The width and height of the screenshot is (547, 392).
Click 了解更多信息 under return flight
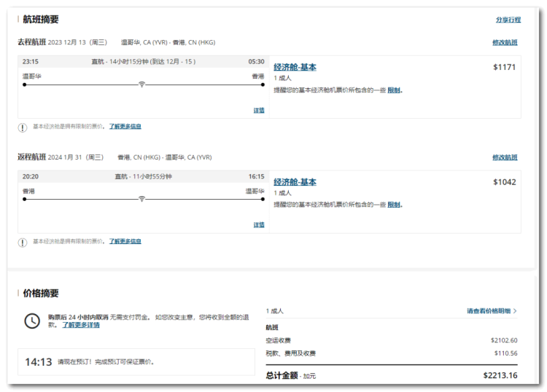point(125,241)
